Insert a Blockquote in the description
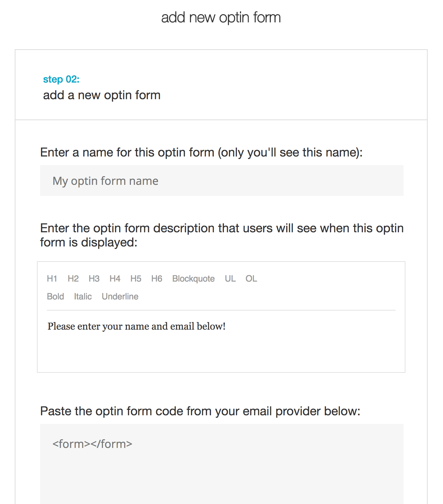443x504 pixels. click(x=193, y=278)
